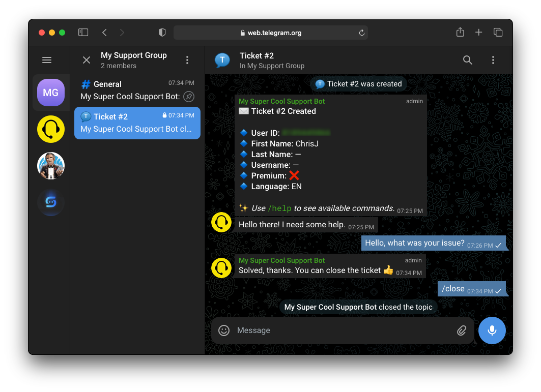Click the web.telegram.org address bar

coord(271,33)
